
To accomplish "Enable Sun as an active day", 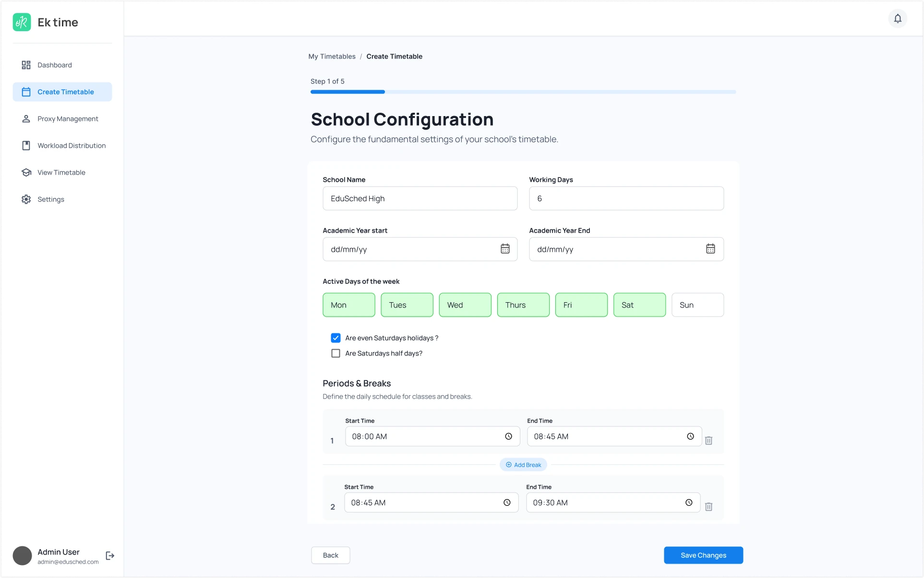I will 697,305.
